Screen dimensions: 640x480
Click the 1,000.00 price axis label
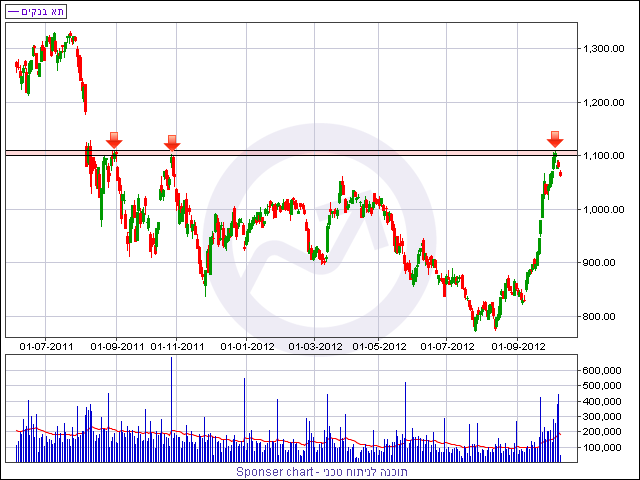tap(603, 209)
